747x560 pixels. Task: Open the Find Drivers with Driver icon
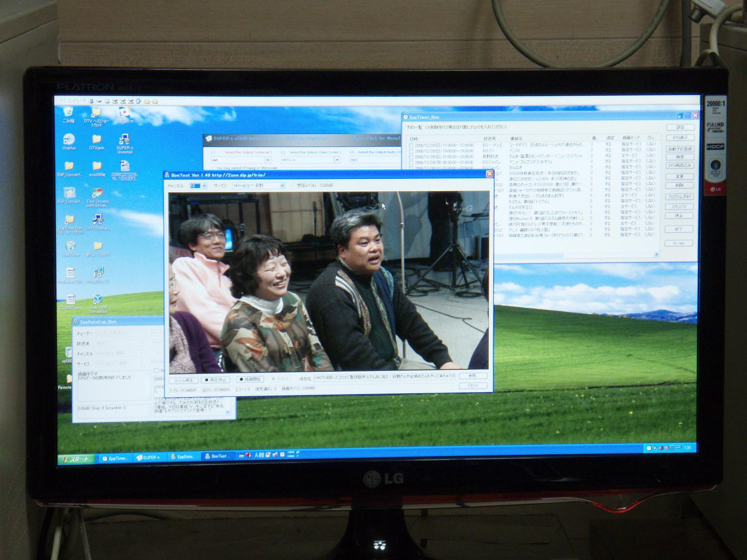pyautogui.click(x=97, y=197)
